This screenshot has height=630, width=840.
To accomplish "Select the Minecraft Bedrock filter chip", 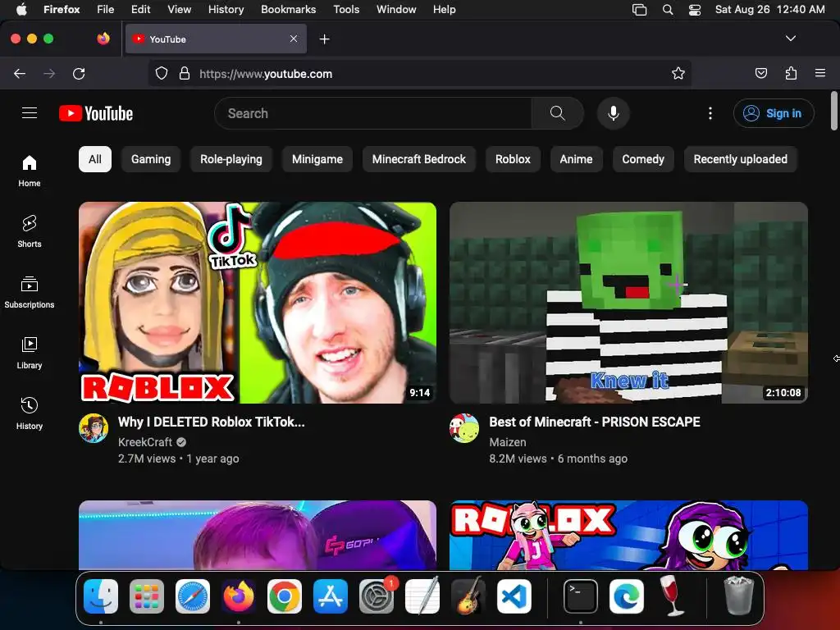I will [x=419, y=159].
